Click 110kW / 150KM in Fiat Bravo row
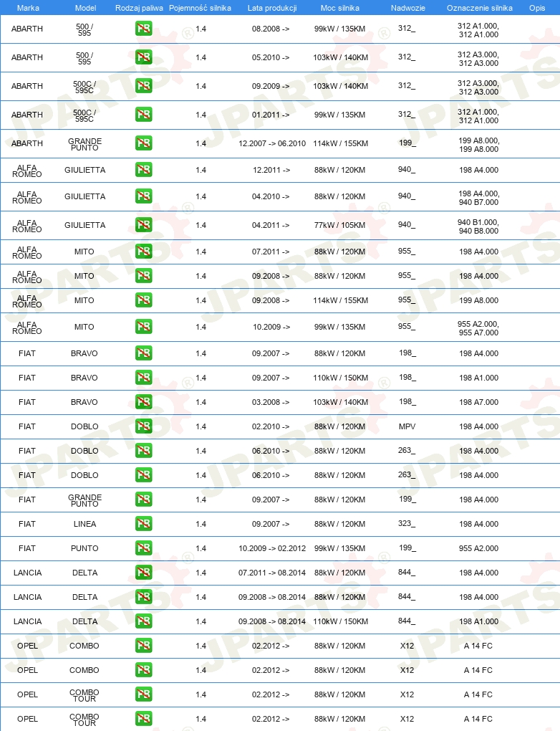The height and width of the screenshot is (731, 560). click(341, 378)
